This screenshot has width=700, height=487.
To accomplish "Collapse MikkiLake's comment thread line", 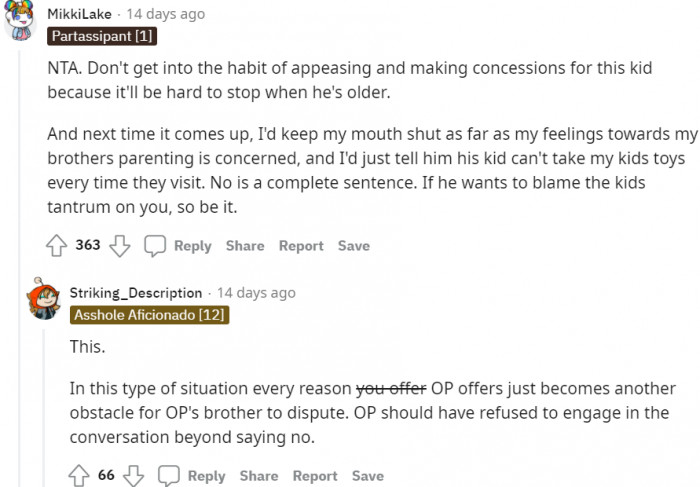I will (19, 268).
